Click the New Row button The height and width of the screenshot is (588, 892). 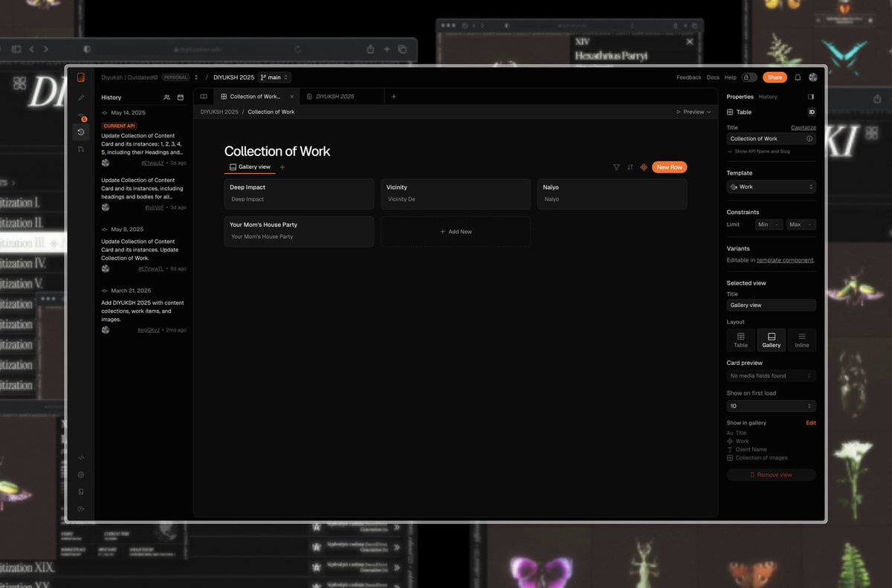(670, 167)
